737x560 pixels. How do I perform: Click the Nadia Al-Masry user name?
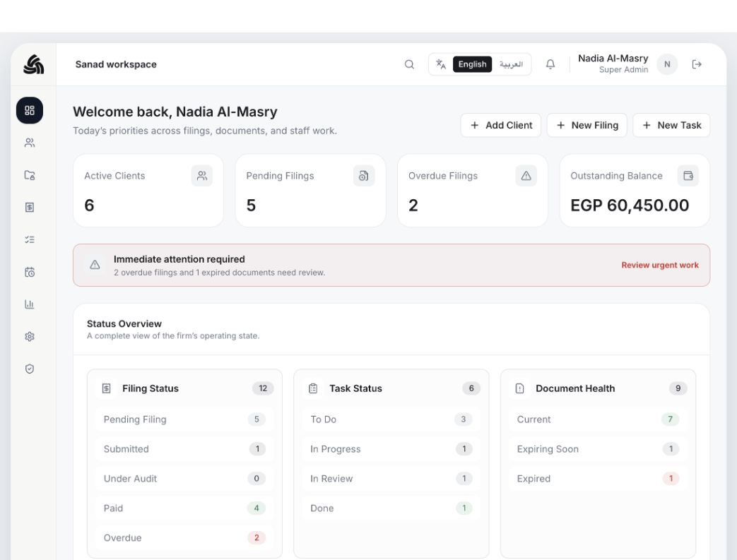pos(613,58)
